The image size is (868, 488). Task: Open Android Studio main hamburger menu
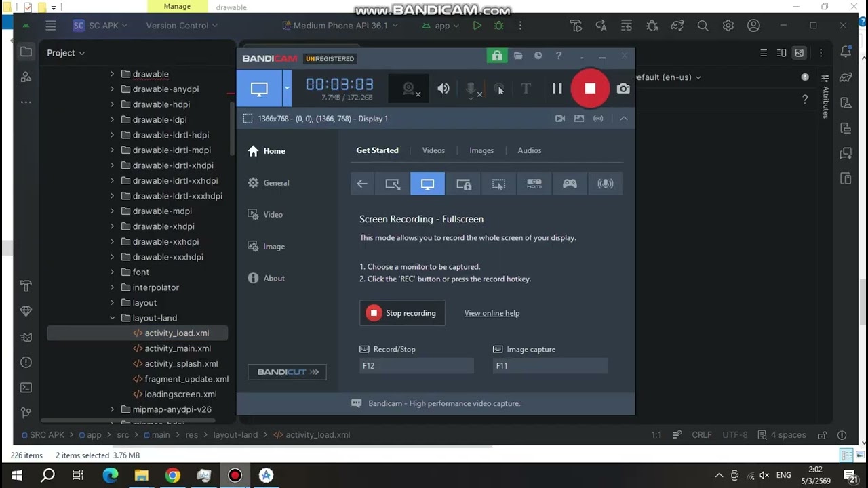(51, 26)
